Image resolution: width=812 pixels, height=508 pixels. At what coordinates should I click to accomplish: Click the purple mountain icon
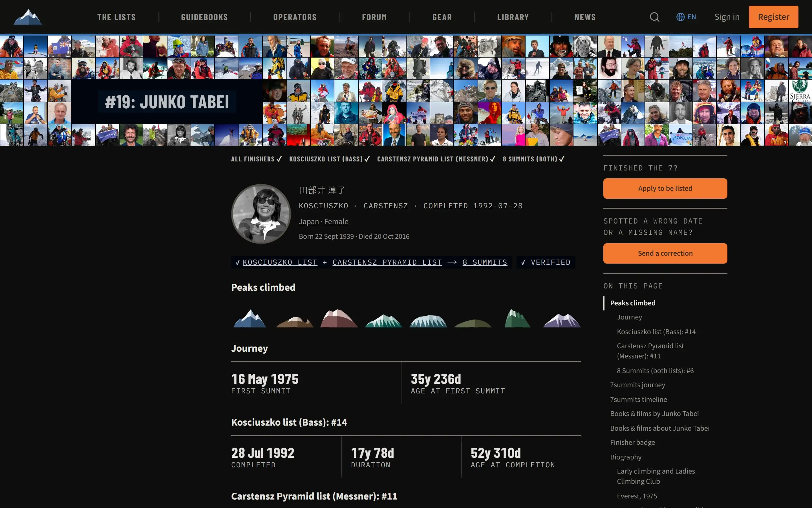point(562,320)
